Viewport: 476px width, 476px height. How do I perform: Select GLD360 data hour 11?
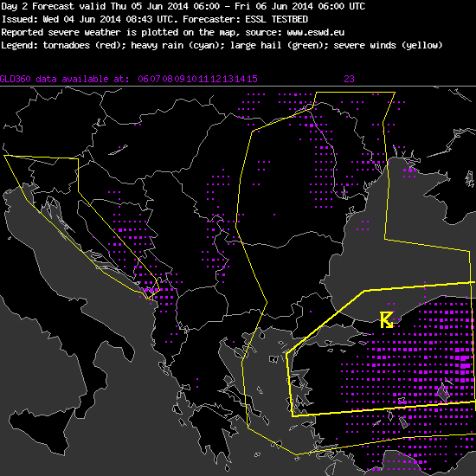(x=203, y=80)
